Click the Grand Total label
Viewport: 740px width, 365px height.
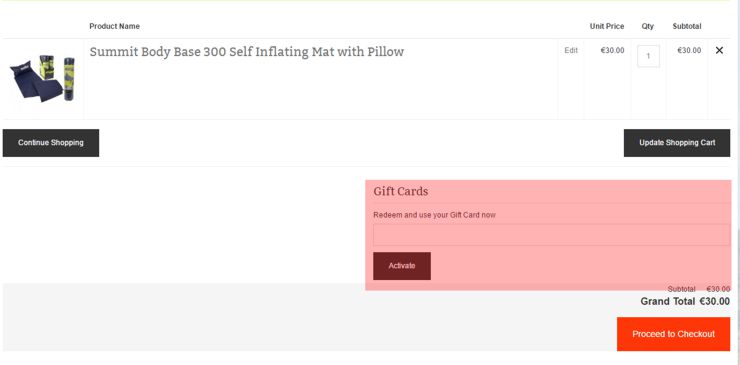(x=667, y=301)
